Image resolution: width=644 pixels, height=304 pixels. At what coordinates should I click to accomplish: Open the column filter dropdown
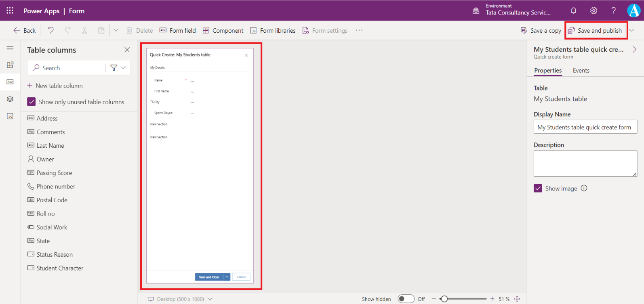[118, 68]
